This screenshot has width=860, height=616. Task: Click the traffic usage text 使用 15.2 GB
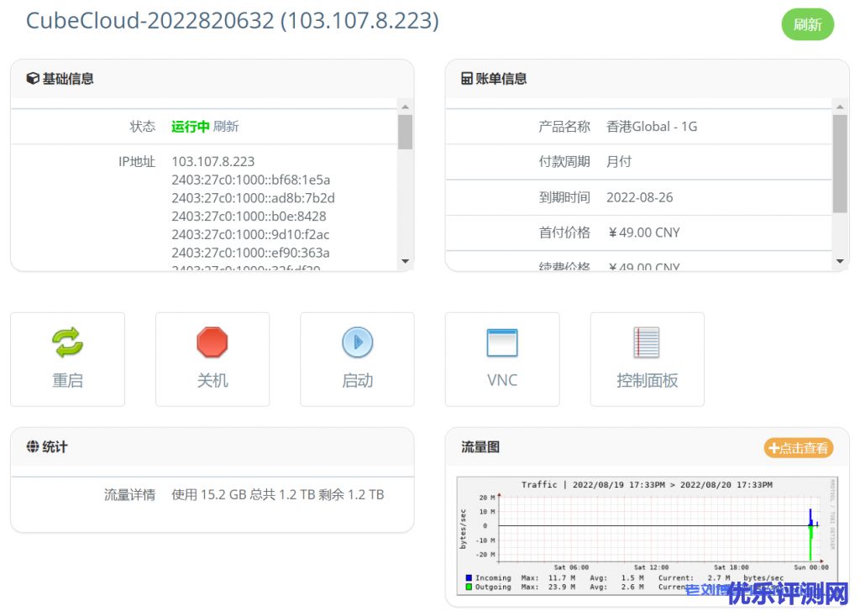point(208,495)
